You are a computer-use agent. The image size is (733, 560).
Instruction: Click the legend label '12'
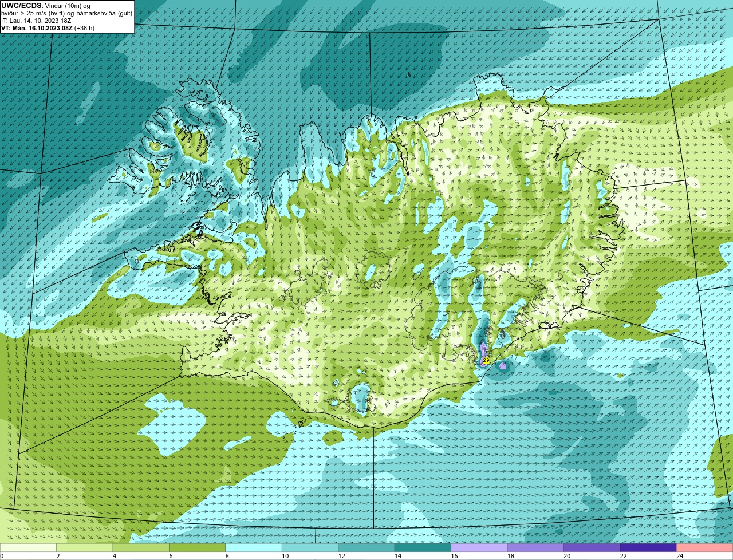coord(341,556)
